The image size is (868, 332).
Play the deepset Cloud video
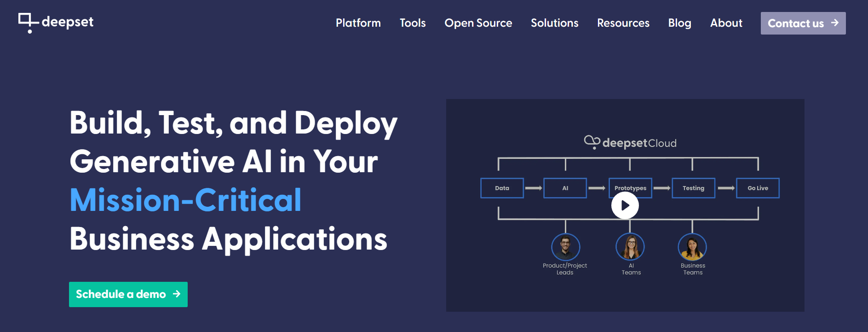coord(625,205)
